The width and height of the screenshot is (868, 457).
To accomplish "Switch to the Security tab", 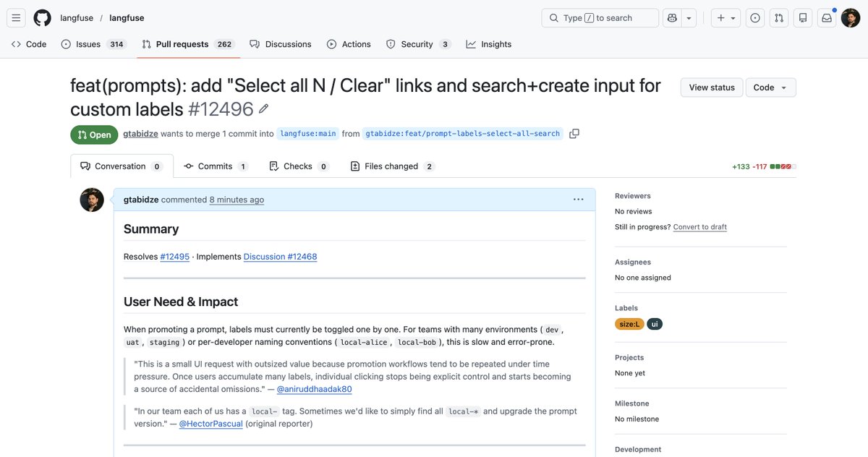I will click(x=418, y=44).
